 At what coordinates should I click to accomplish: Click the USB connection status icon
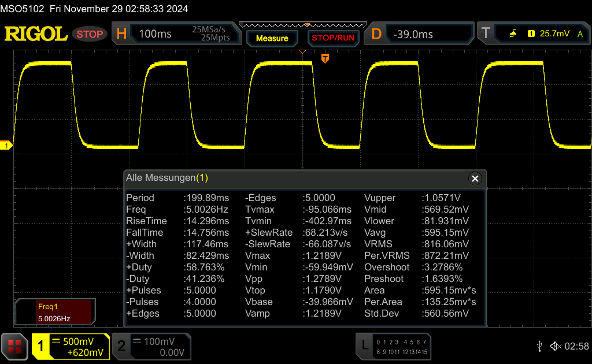pyautogui.click(x=539, y=346)
